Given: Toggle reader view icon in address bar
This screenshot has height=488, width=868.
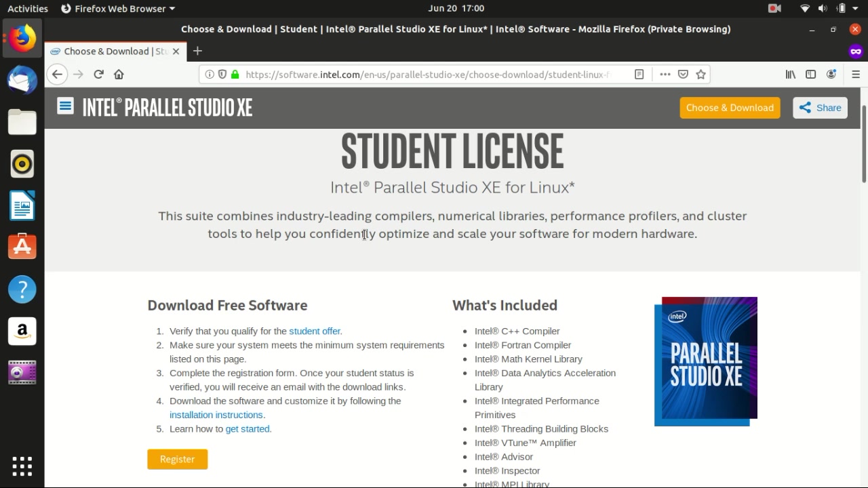Looking at the screenshot, I should (x=639, y=75).
